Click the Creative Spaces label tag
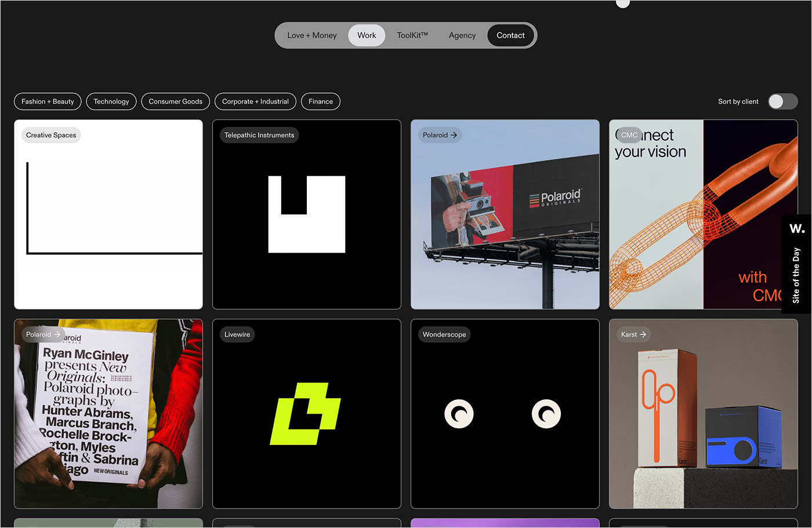812x528 pixels. tap(51, 135)
